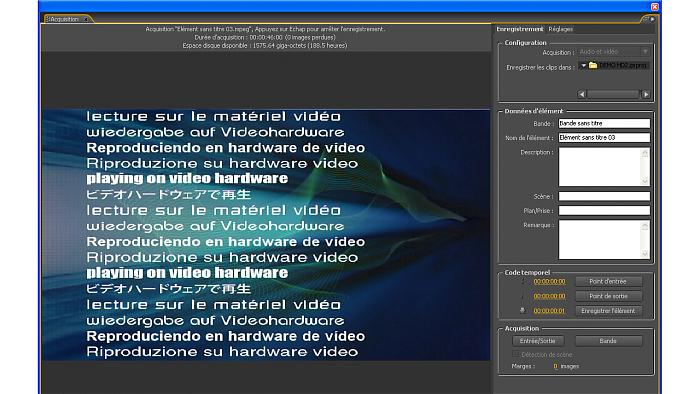
Task: Close the window with the red X
Action: coord(654,7)
